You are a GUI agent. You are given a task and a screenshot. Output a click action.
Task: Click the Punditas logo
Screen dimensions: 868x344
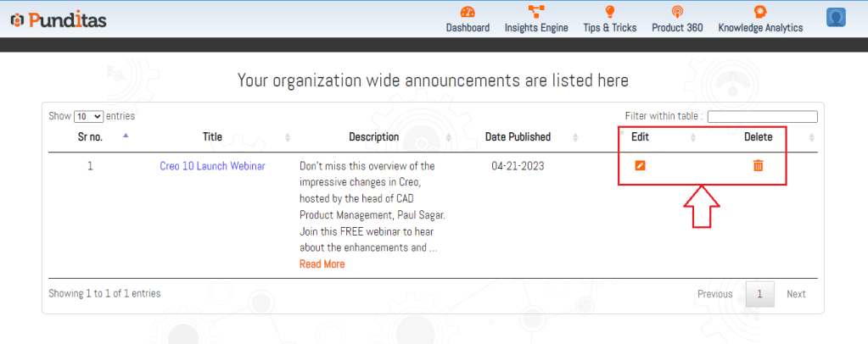point(58,20)
